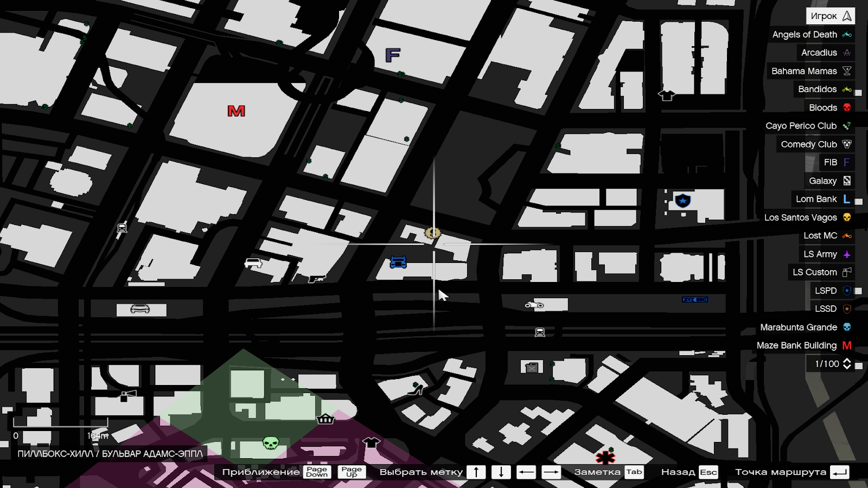Click the Выбрать метку label
Screen dimensions: 868x488
point(421,472)
